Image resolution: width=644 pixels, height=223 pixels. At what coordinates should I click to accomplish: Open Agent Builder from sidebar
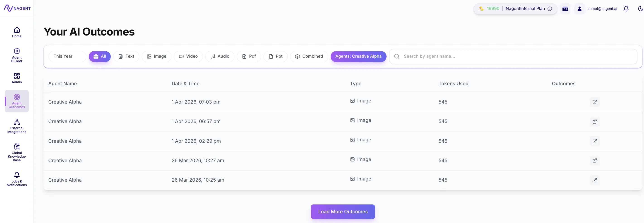click(17, 55)
